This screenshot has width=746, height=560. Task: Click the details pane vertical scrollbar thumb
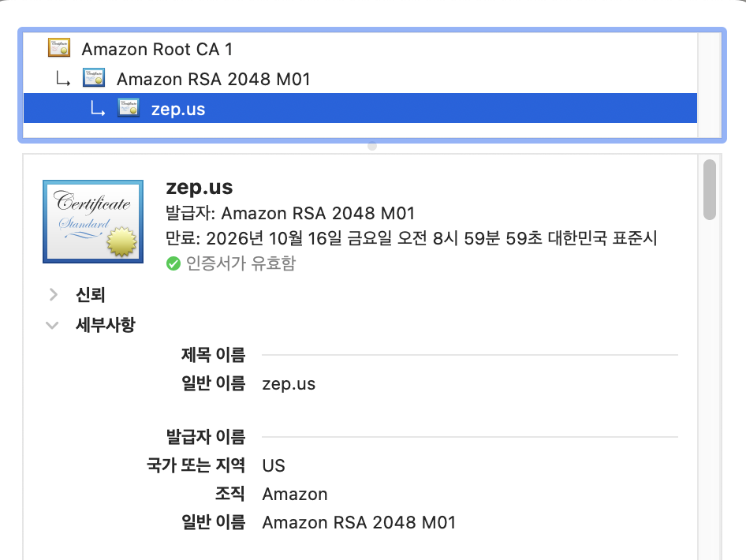pyautogui.click(x=710, y=190)
